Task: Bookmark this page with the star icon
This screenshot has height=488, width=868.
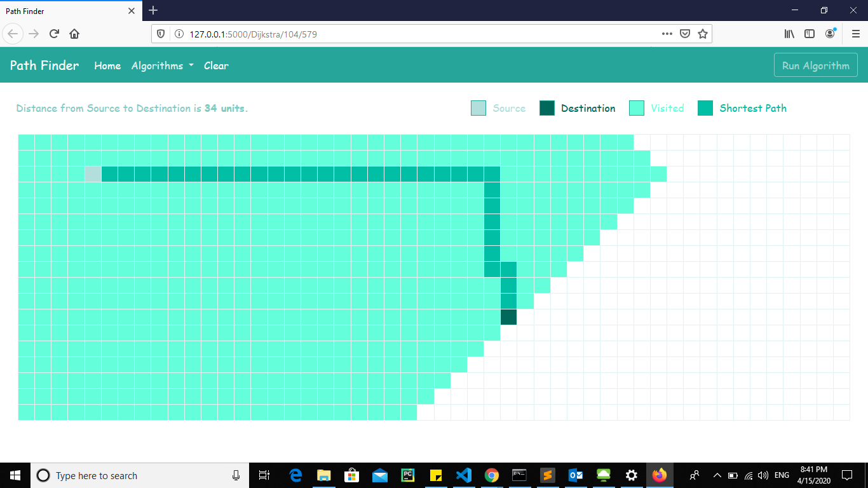Action: [x=702, y=34]
